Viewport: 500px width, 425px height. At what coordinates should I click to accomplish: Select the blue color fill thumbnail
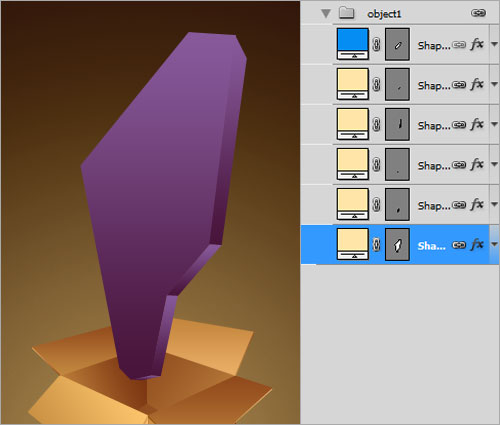[353, 44]
